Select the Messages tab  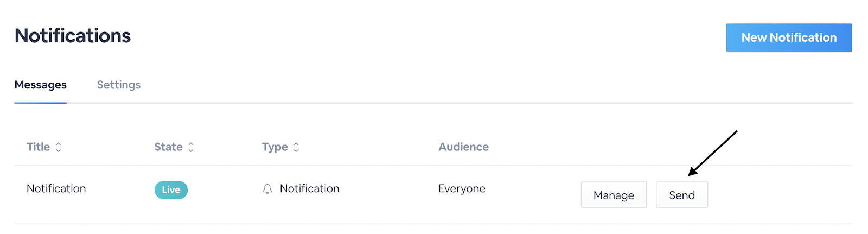click(41, 85)
